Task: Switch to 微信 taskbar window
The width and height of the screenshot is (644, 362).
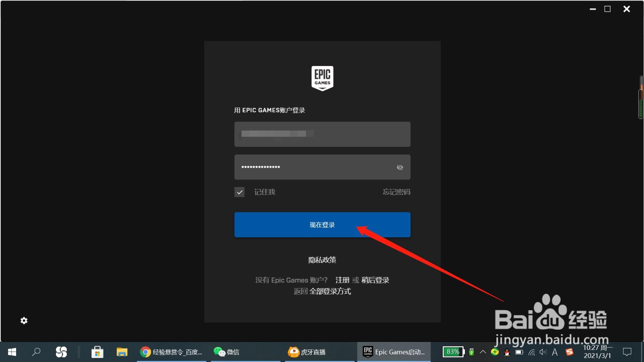Action: click(246, 352)
